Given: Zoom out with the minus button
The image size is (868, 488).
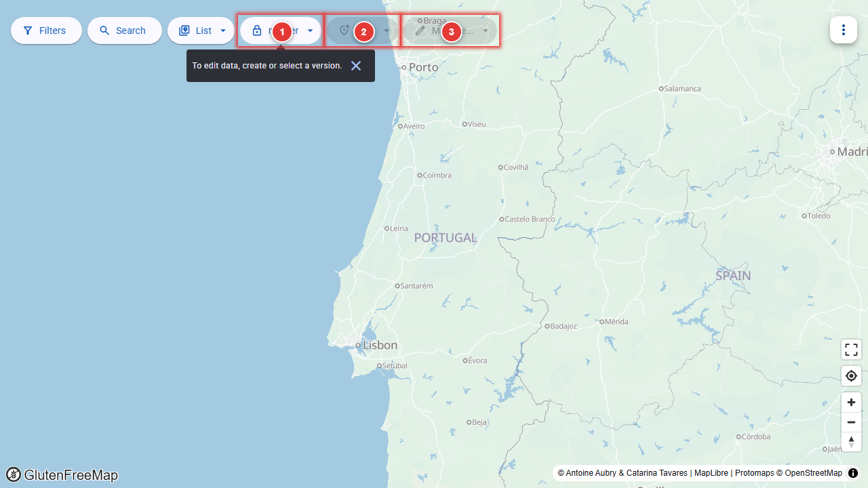Looking at the screenshot, I should (851, 422).
